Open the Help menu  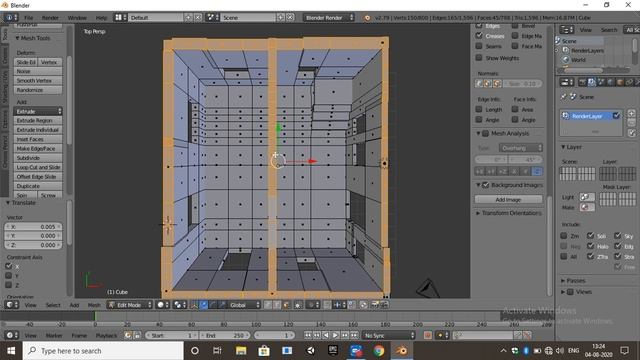click(101, 18)
